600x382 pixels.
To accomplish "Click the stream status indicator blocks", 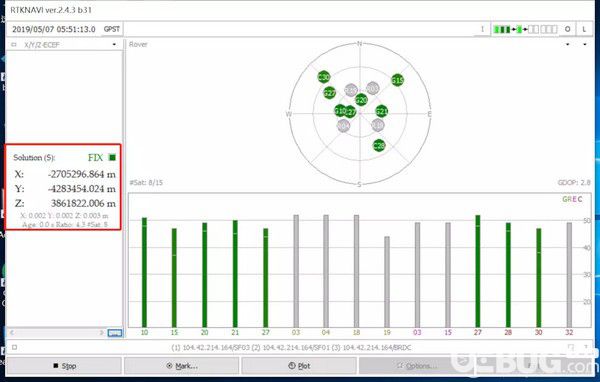I will click(525, 29).
